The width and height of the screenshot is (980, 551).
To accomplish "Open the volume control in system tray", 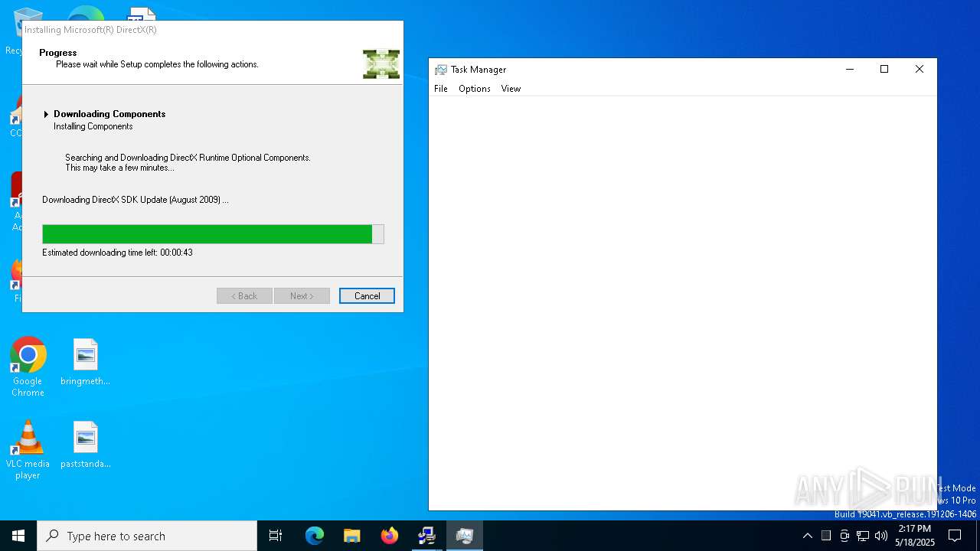I will [x=881, y=536].
